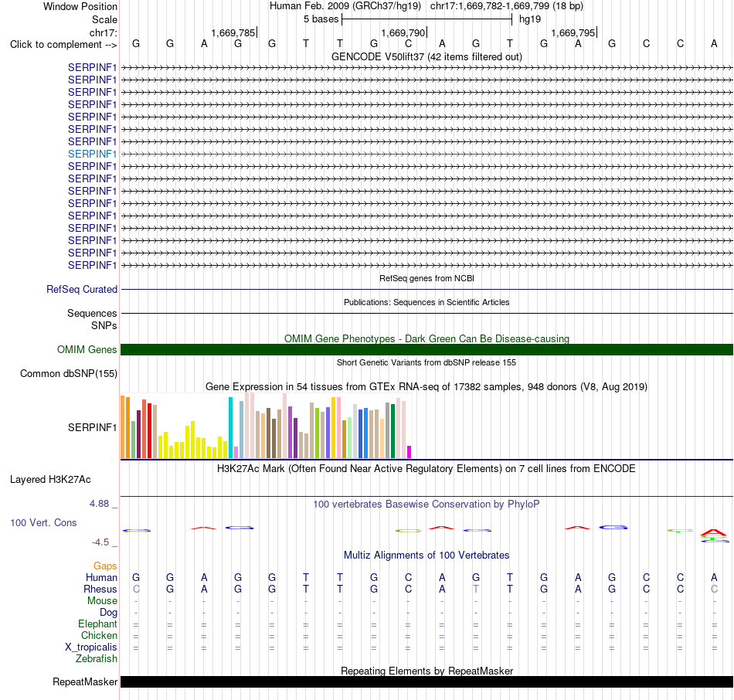Screen dimensions: 734x700
Task: Click the Elephant alignment row label
Action: [x=97, y=624]
